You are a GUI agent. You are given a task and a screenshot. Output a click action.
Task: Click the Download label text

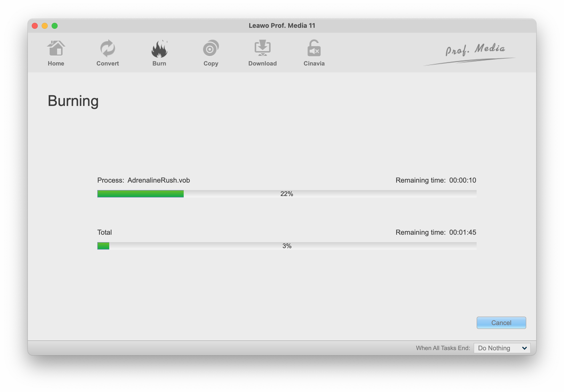click(262, 64)
